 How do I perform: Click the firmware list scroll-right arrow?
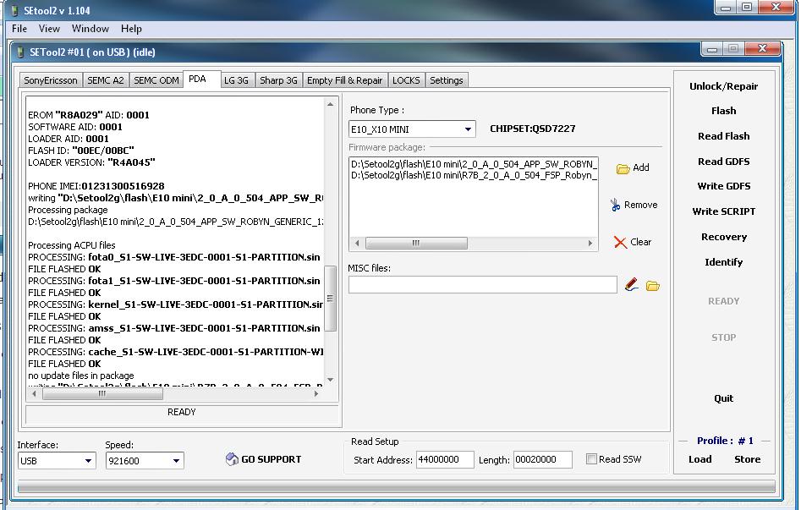590,243
